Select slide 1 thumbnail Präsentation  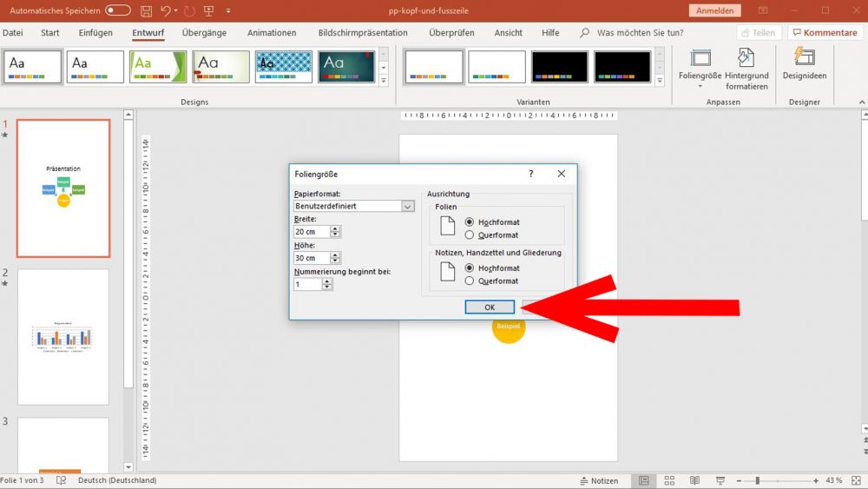pyautogui.click(x=63, y=188)
